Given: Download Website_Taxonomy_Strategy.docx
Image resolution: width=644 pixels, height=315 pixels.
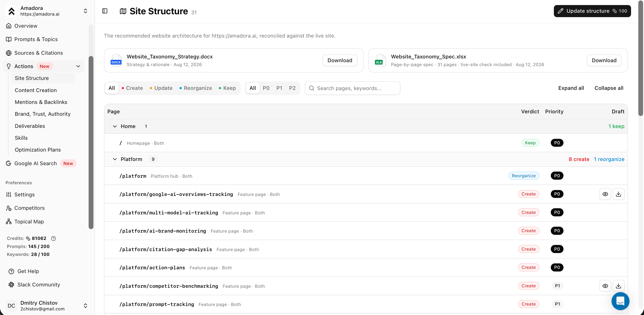Looking at the screenshot, I should tap(340, 60).
